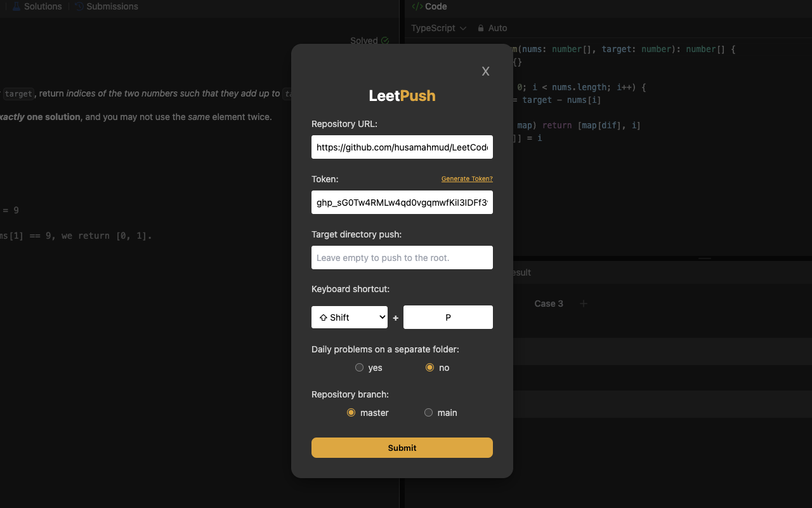
Task: Select the Solutions flask icon
Action: point(15,6)
